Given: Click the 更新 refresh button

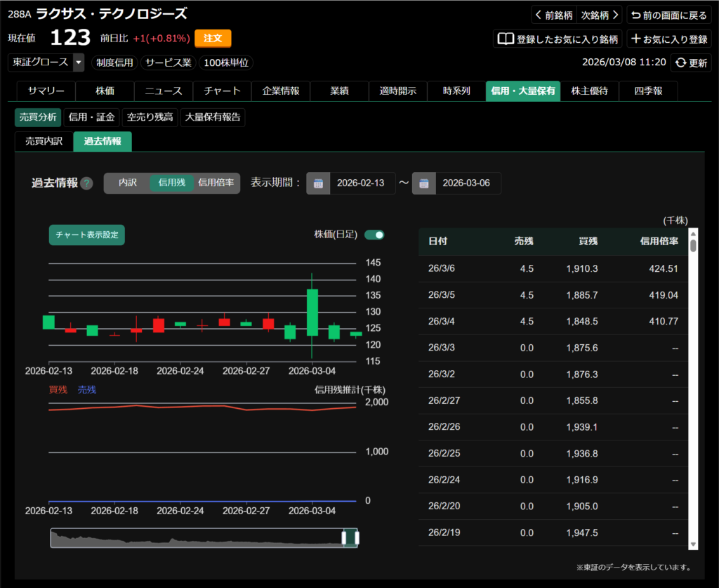Looking at the screenshot, I should (x=690, y=63).
